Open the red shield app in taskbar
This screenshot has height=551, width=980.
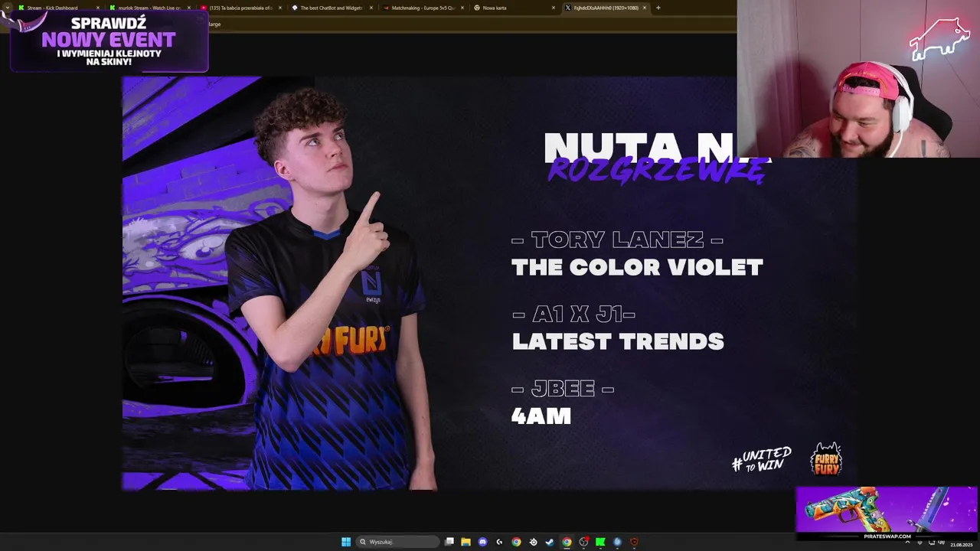tap(634, 542)
